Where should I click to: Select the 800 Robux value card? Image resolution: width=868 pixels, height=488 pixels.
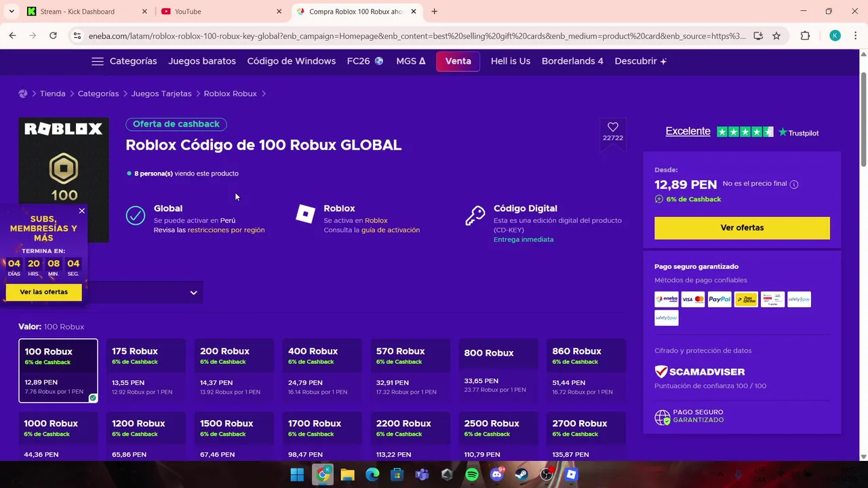(x=498, y=371)
